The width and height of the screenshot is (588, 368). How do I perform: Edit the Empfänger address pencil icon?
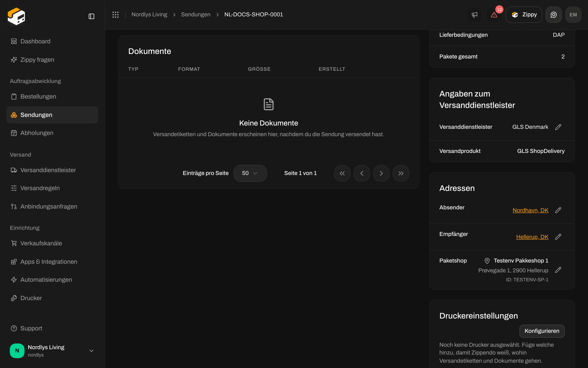click(558, 237)
